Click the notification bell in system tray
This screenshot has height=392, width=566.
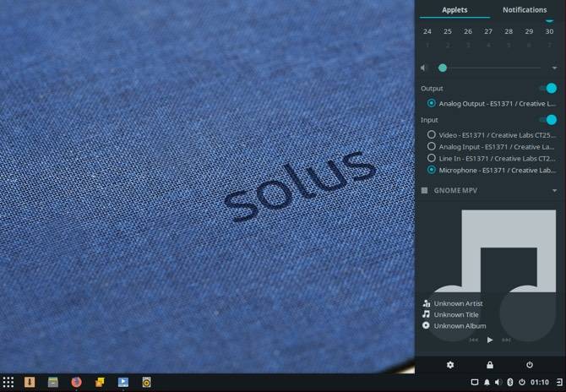tap(487, 383)
